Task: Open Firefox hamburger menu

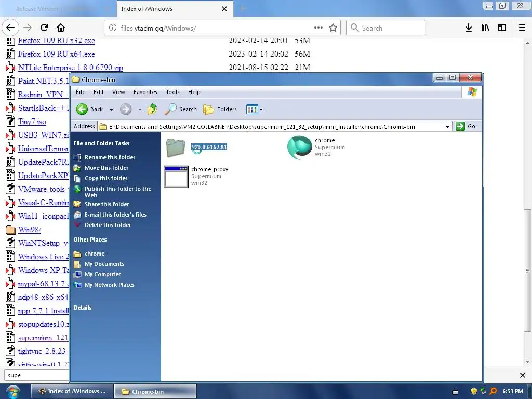Action: 522,28
